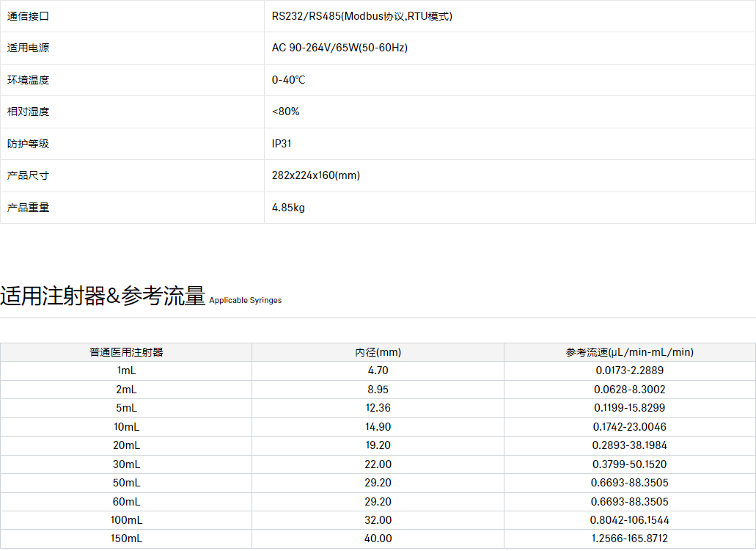
Task: Click the RS232/RS485 Modbus protocol value
Action: 362,16
